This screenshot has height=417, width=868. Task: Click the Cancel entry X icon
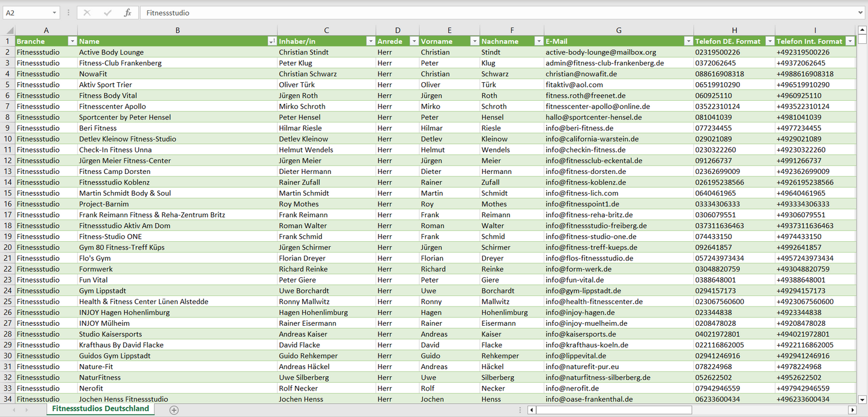coord(87,13)
